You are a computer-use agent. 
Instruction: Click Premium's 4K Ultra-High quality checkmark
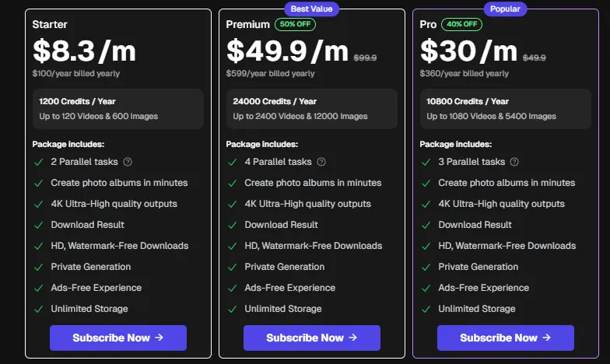231,204
